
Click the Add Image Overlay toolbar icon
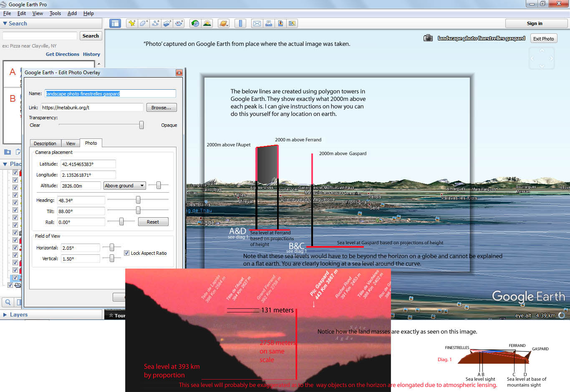[x=167, y=23]
